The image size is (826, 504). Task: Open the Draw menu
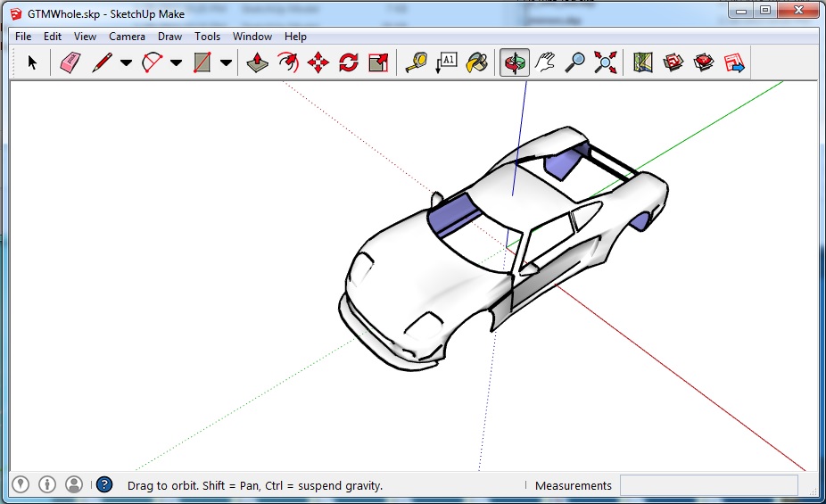click(169, 37)
